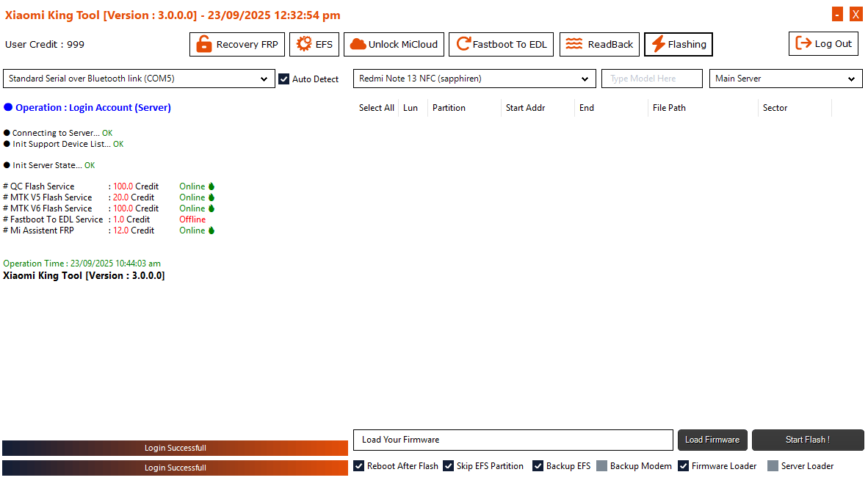
Task: Open the COM port selection dropdown
Action: tap(264, 79)
